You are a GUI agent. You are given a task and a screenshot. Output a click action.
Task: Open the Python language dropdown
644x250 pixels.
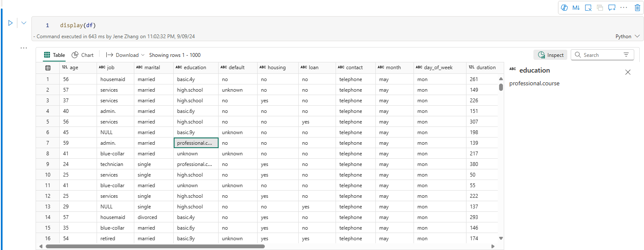point(627,37)
